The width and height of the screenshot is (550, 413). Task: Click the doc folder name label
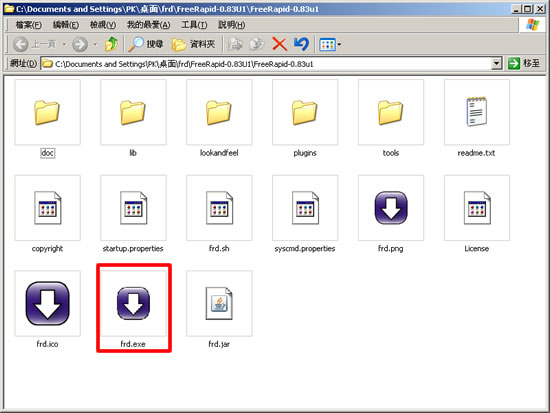(x=47, y=153)
